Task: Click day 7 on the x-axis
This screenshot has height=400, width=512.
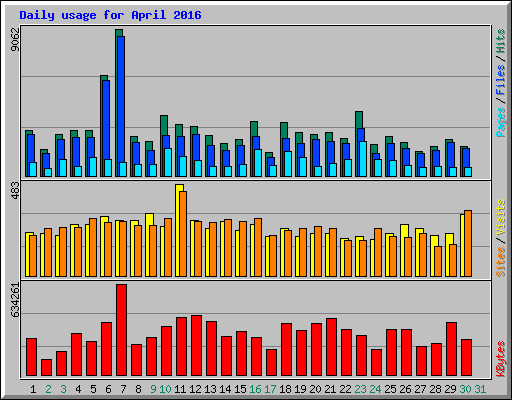Action: [123, 389]
